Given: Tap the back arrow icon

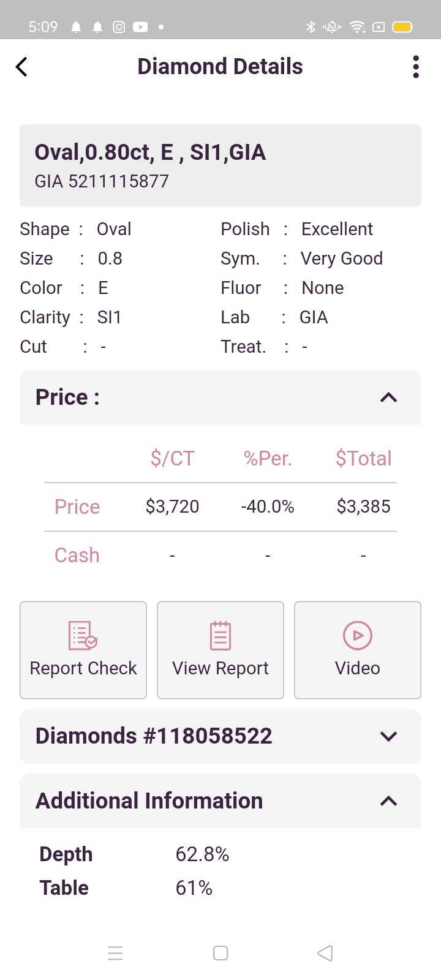Looking at the screenshot, I should (x=22, y=67).
